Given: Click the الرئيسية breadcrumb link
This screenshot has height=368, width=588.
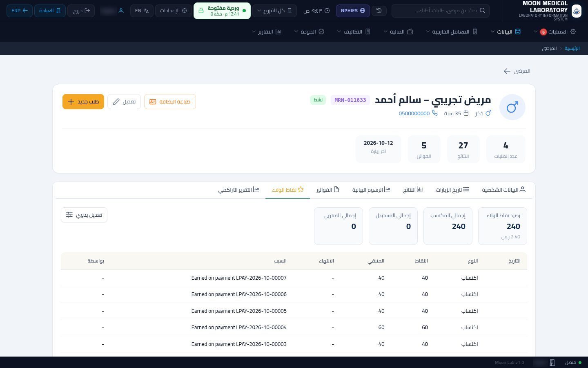Looking at the screenshot, I should point(572,48).
